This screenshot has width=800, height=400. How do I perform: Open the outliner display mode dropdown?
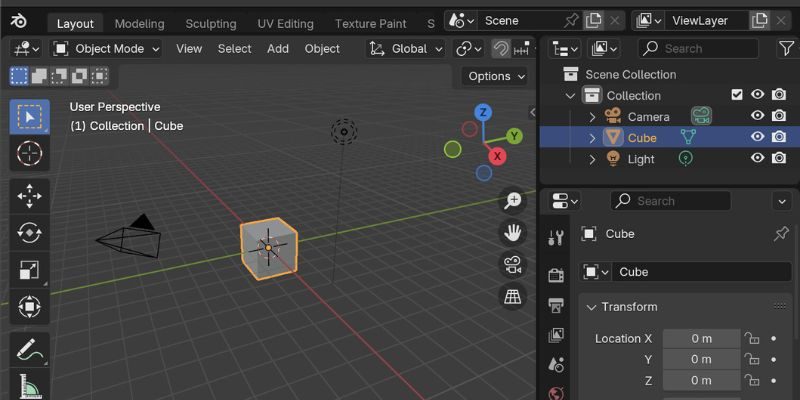click(x=602, y=48)
